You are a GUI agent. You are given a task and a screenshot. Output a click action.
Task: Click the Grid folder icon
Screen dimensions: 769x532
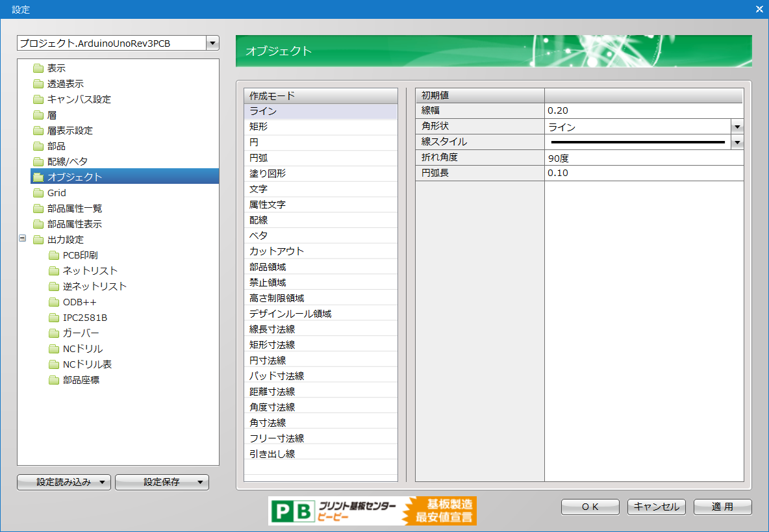click(x=38, y=193)
